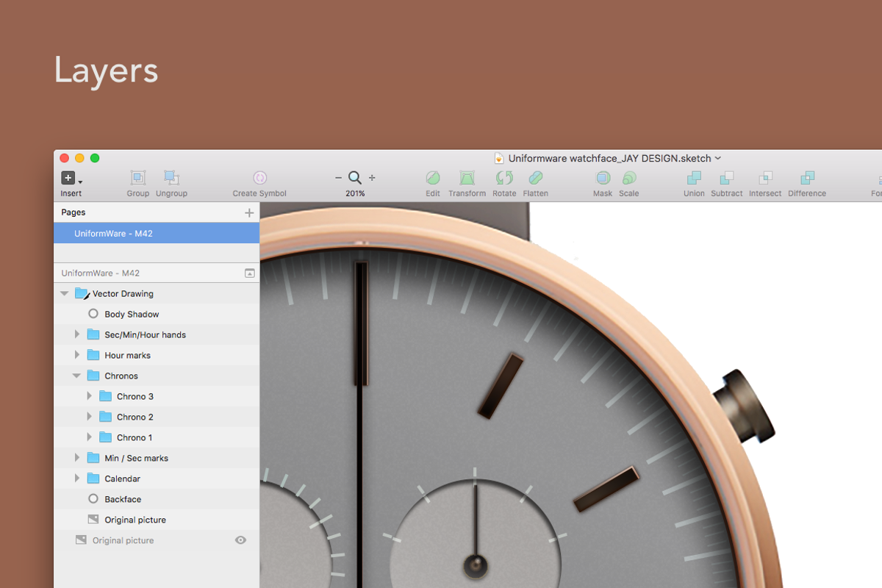Toggle the pages list collapse icon
This screenshot has width=882, height=588.
click(x=249, y=273)
